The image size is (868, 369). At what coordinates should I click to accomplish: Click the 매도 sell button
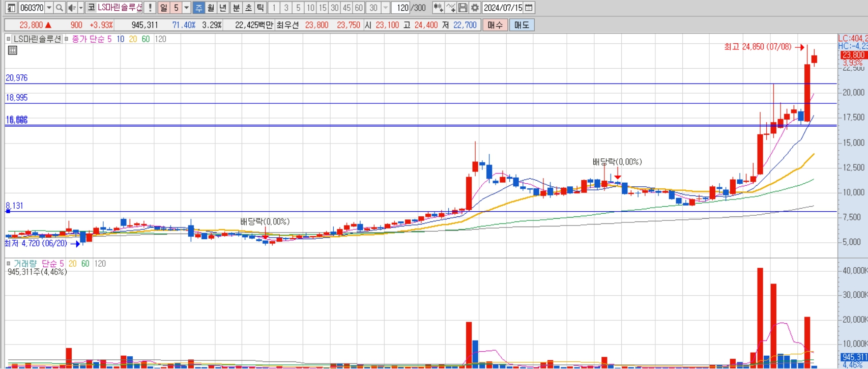click(x=522, y=25)
